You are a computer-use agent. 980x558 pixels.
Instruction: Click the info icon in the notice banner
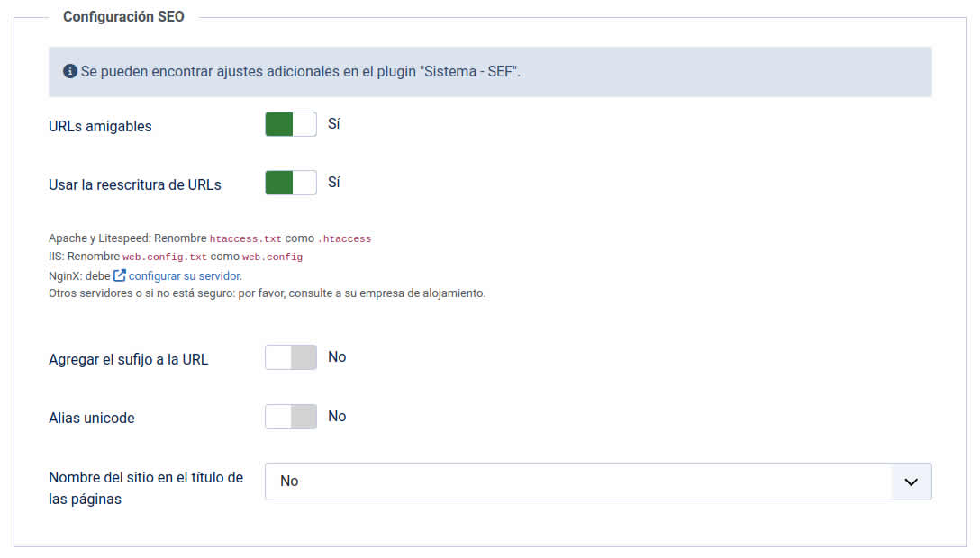(70, 70)
